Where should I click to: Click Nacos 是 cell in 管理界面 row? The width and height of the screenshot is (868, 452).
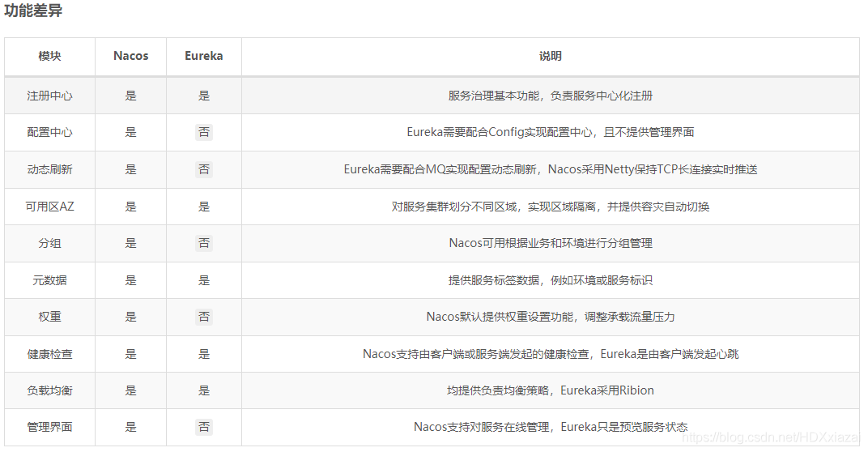130,427
